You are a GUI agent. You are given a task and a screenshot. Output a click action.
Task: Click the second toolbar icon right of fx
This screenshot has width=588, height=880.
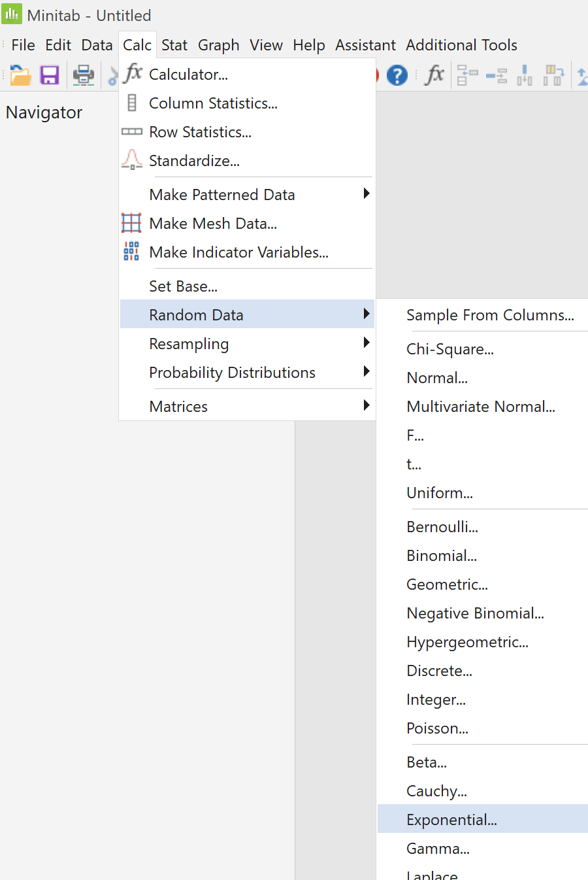click(497, 75)
